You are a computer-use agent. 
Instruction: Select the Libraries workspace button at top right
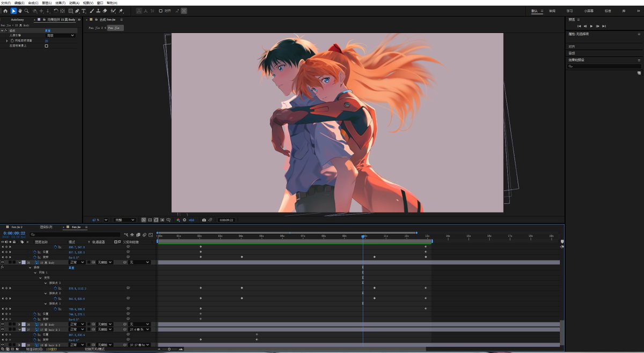[x=624, y=11]
